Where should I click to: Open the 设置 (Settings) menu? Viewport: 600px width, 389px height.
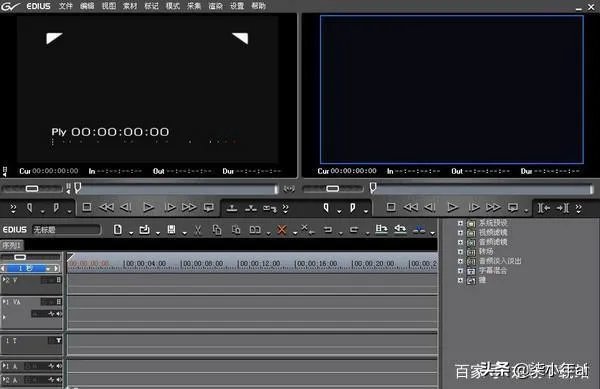click(237, 6)
